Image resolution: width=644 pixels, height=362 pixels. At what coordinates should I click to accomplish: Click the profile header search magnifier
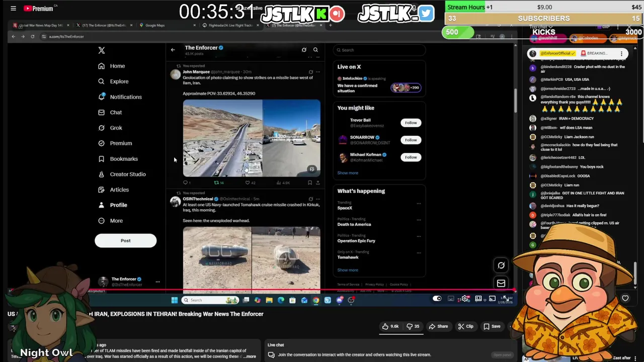(x=315, y=50)
